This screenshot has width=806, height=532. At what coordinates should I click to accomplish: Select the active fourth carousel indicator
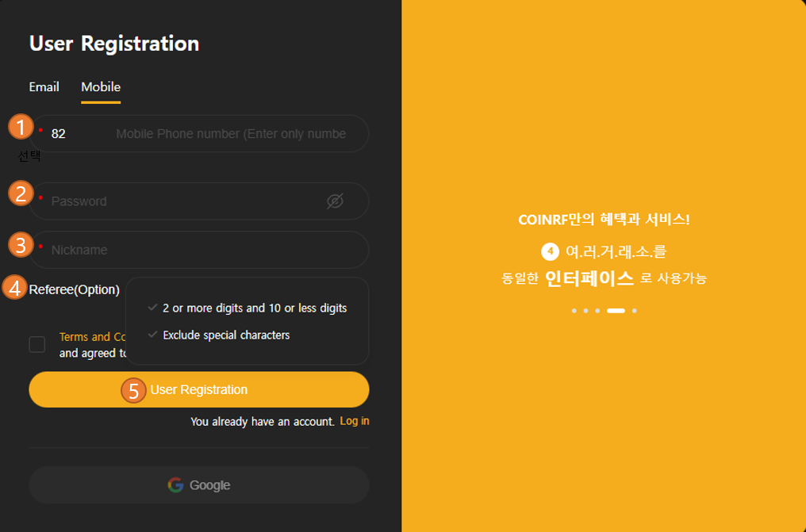point(616,311)
